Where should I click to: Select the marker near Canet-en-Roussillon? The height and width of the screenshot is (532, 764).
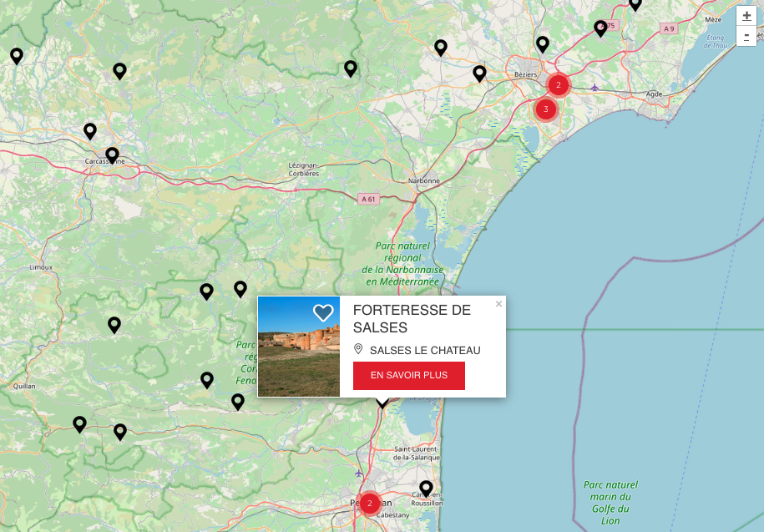426,488
